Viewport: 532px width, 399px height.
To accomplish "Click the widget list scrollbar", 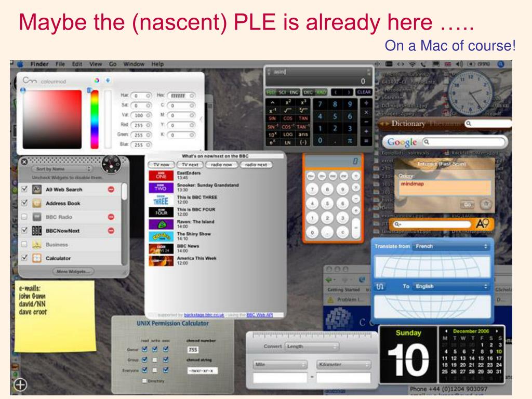I will [x=125, y=191].
